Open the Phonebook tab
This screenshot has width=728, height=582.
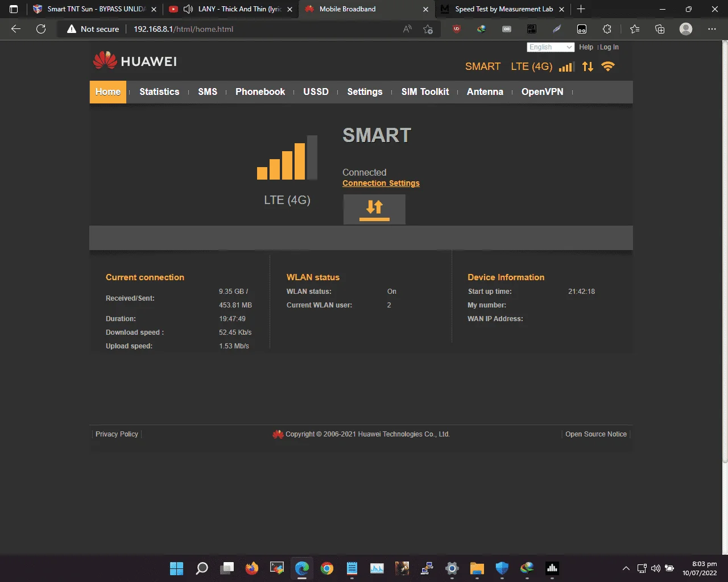260,92
